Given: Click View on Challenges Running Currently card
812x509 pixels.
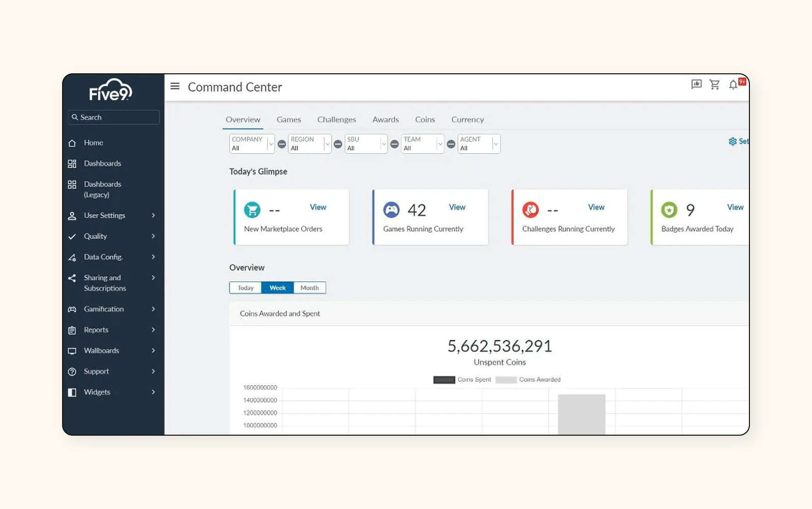Looking at the screenshot, I should pyautogui.click(x=596, y=208).
